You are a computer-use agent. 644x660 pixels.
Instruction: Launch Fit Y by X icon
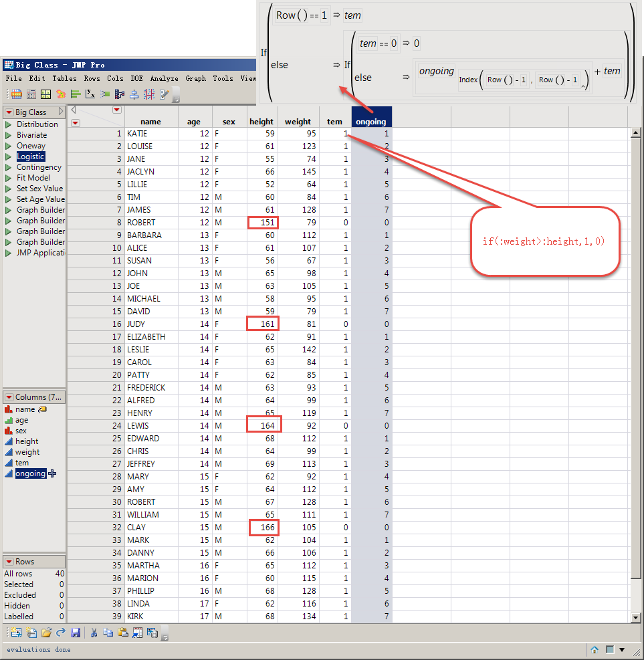(x=90, y=94)
